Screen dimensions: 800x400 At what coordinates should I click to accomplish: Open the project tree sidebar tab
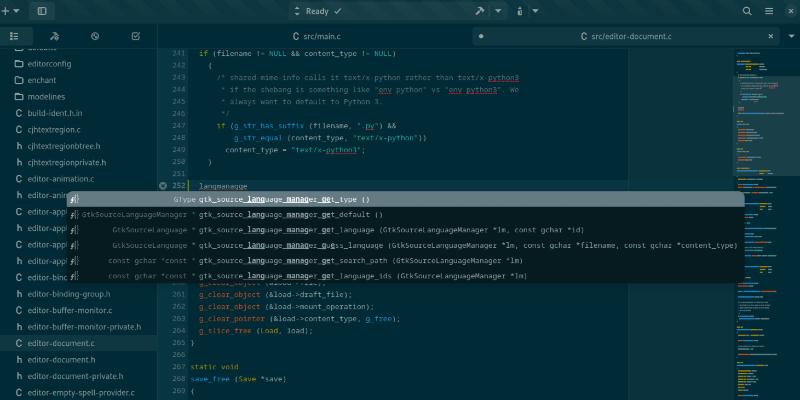coord(14,36)
